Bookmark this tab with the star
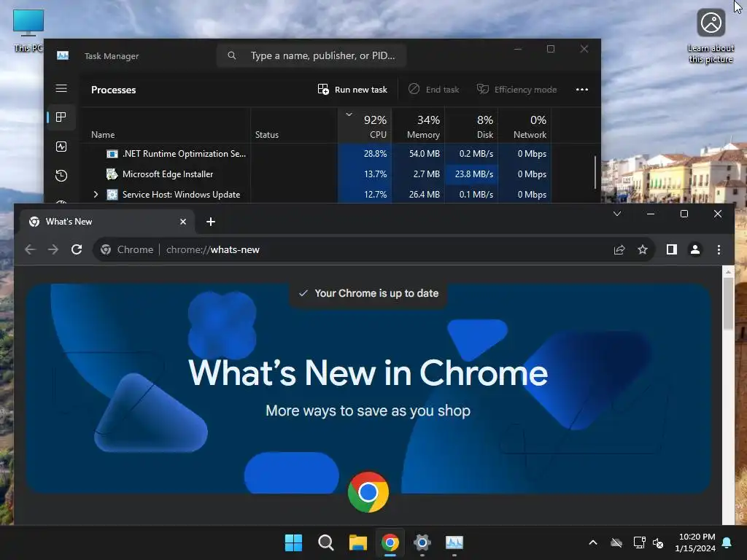The image size is (747, 560). click(x=643, y=249)
